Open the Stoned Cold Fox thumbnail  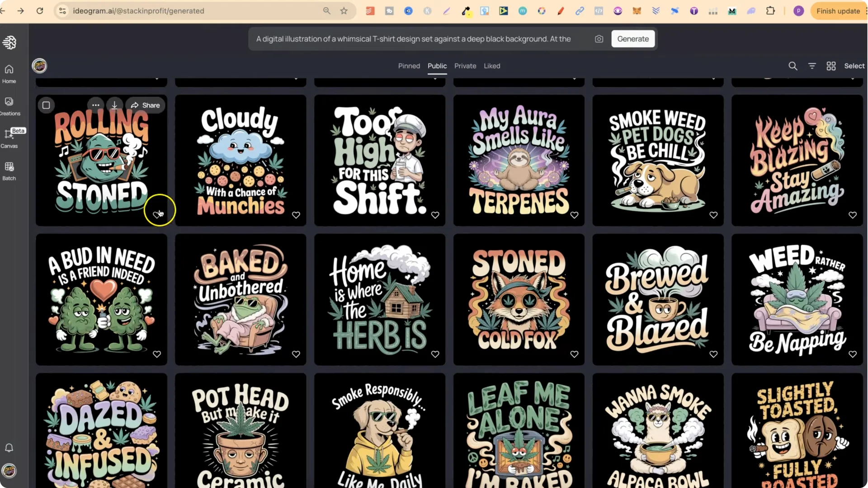(x=519, y=299)
